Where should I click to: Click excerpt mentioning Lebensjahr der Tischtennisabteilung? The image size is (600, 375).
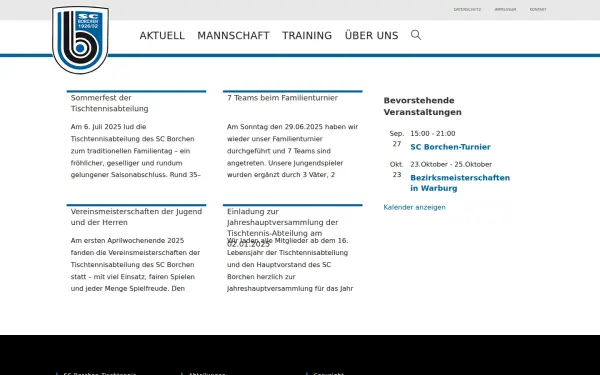[x=290, y=264]
